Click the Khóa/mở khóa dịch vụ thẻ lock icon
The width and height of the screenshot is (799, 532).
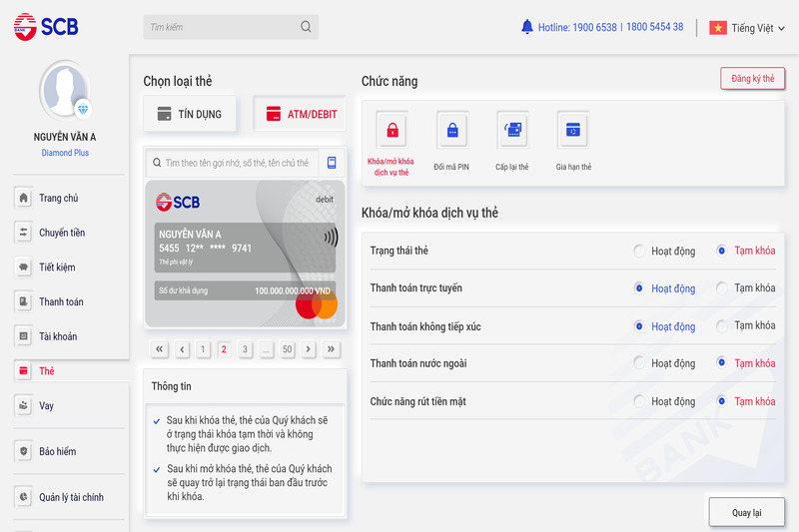pyautogui.click(x=392, y=130)
